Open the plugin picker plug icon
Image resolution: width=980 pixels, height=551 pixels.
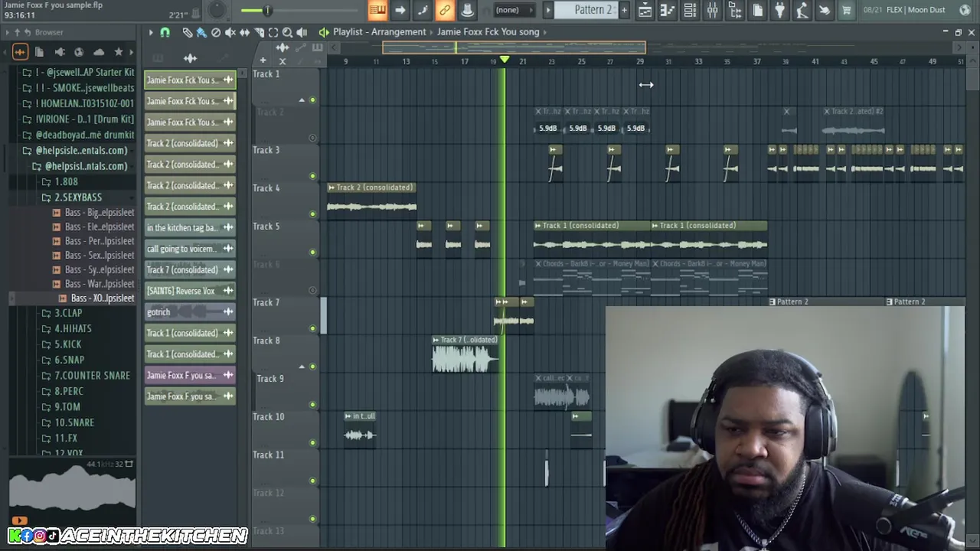(779, 10)
